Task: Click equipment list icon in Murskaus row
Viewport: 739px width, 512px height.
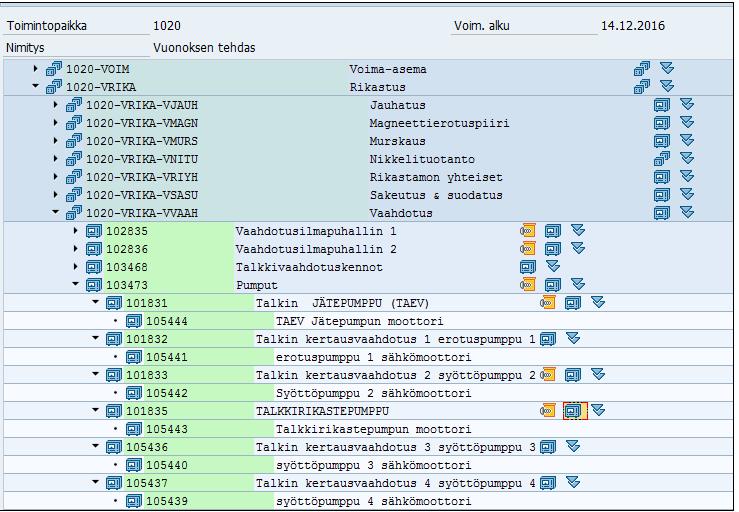Action: [x=662, y=140]
